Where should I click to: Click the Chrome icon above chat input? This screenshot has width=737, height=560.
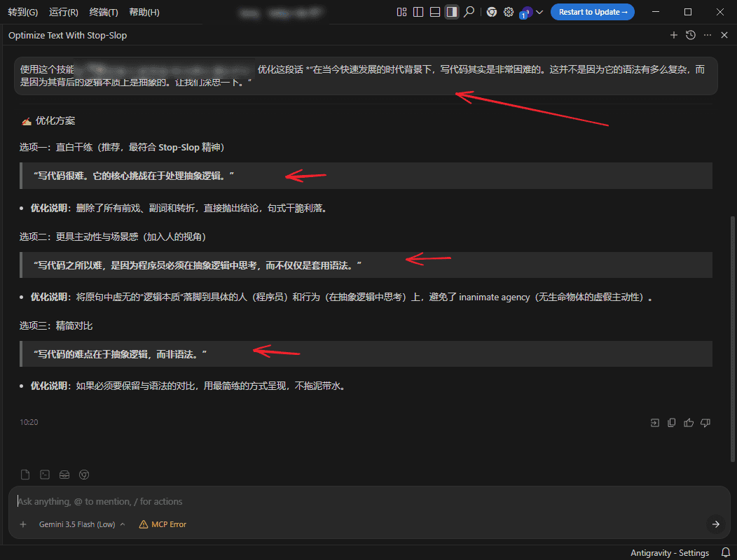point(84,475)
